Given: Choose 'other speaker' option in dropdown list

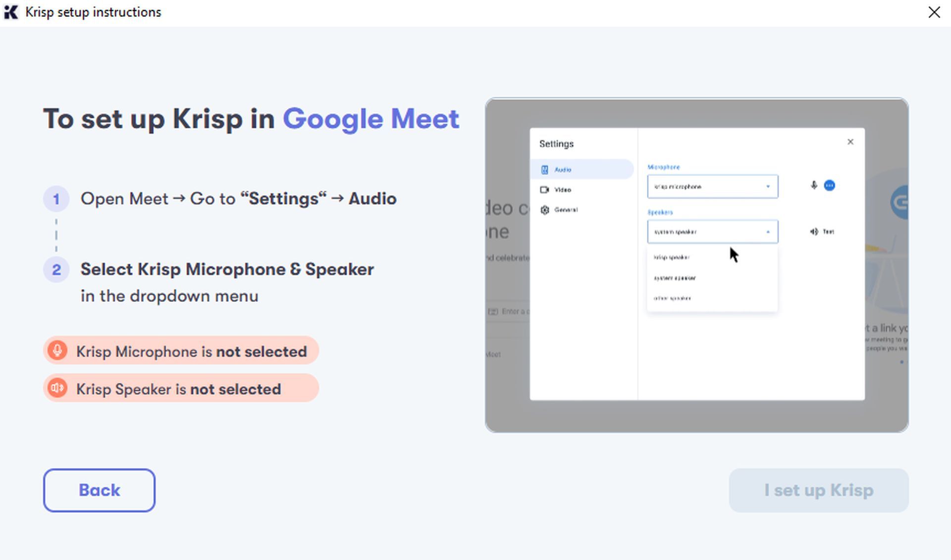Looking at the screenshot, I should pyautogui.click(x=672, y=298).
